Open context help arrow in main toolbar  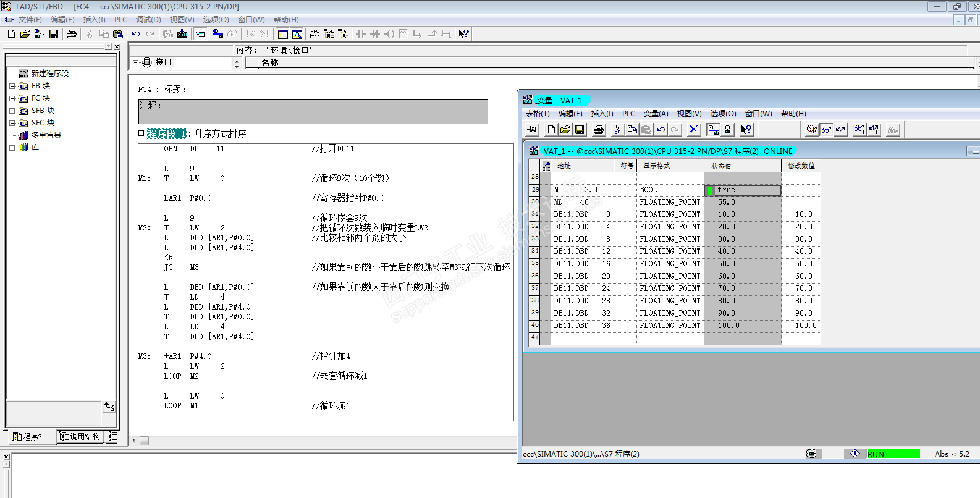pos(463,34)
